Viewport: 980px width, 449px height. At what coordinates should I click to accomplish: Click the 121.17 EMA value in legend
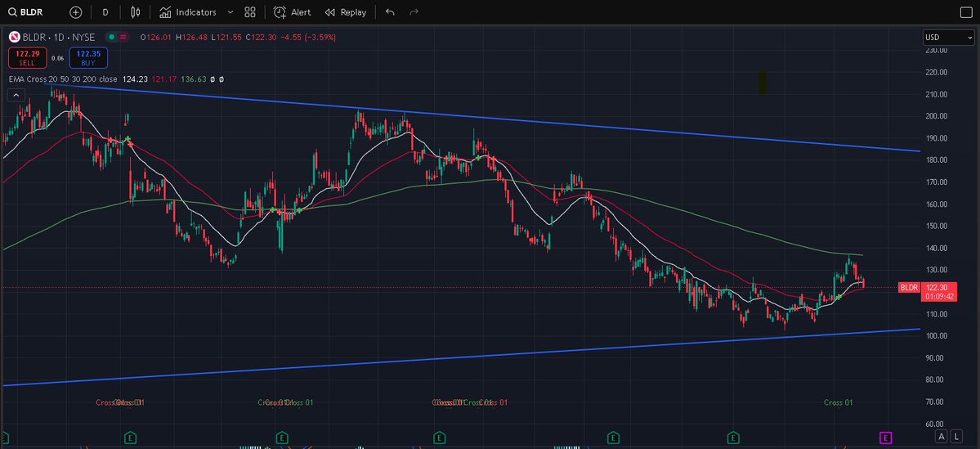pyautogui.click(x=163, y=79)
